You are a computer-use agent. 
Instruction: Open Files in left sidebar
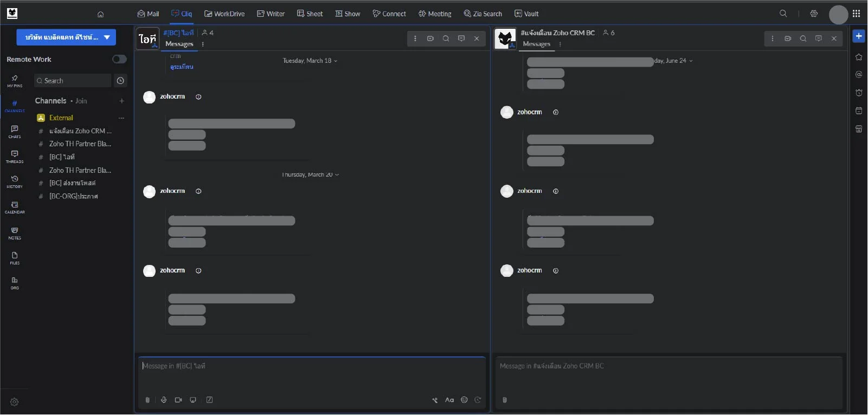click(x=15, y=258)
